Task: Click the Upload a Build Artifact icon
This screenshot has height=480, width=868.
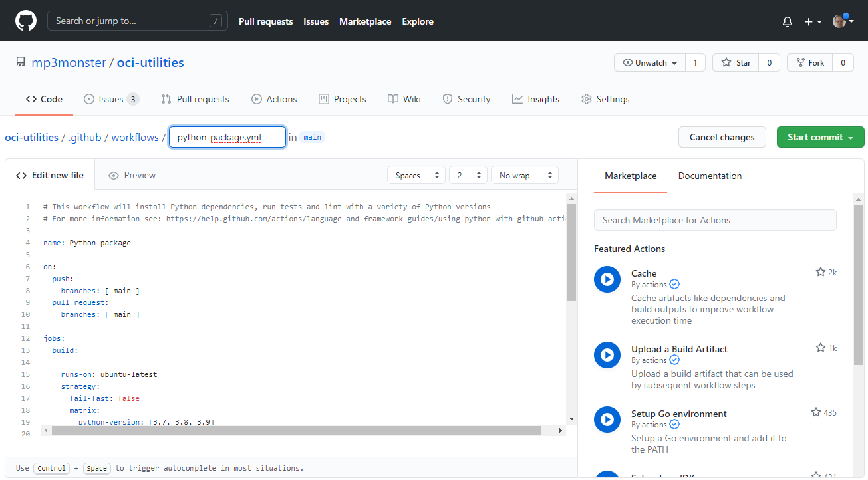Action: (607, 355)
